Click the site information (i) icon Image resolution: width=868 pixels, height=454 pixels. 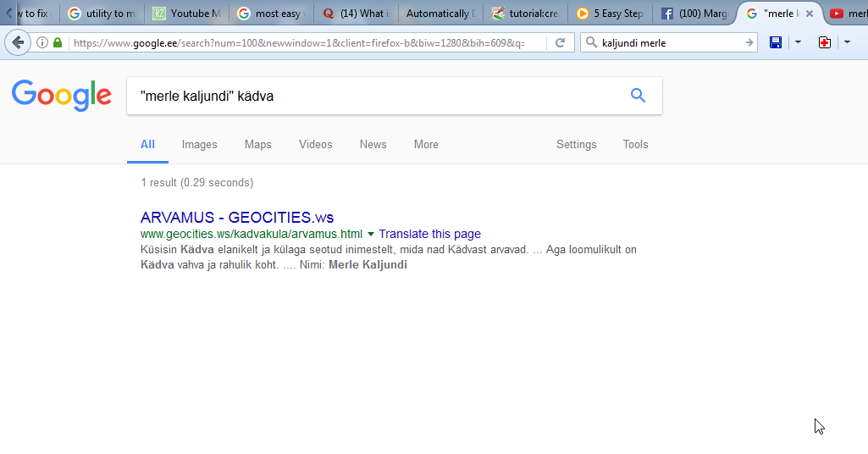tap(42, 42)
